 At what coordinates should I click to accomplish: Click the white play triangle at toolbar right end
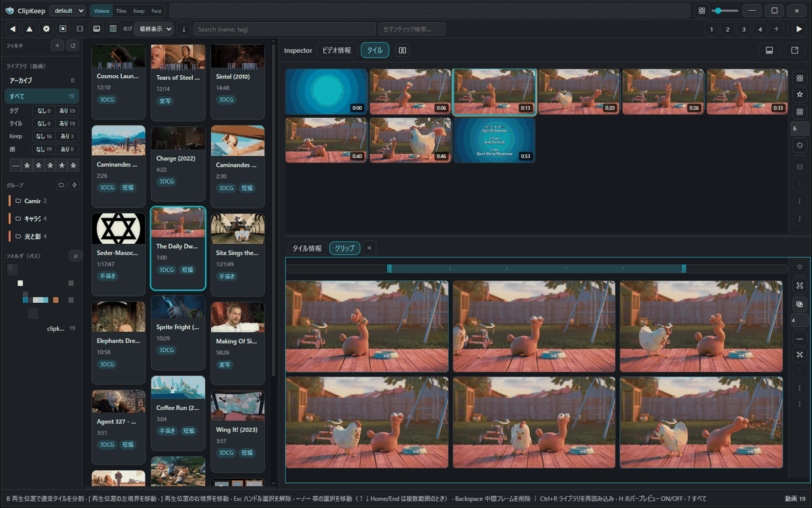pyautogui.click(x=799, y=29)
